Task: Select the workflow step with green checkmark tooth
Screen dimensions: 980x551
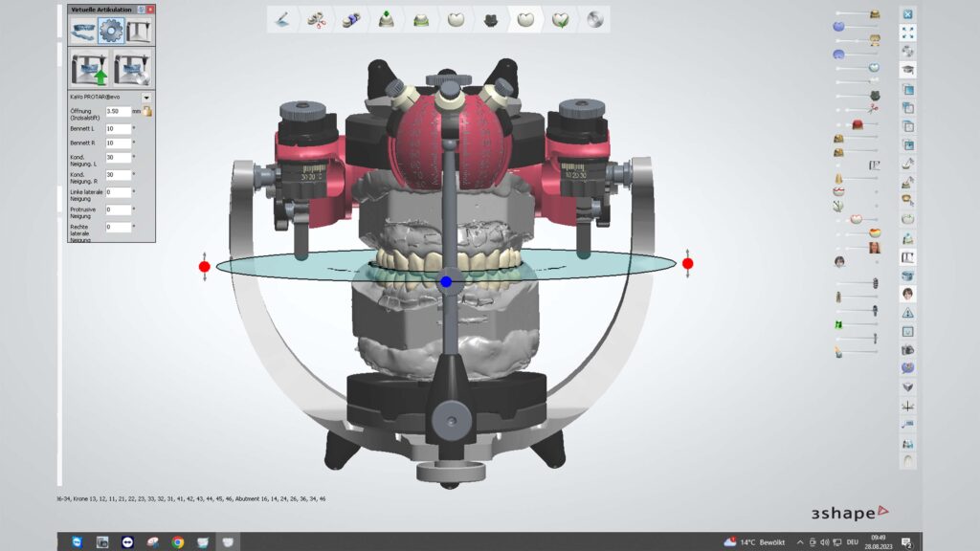Action: pos(560,19)
